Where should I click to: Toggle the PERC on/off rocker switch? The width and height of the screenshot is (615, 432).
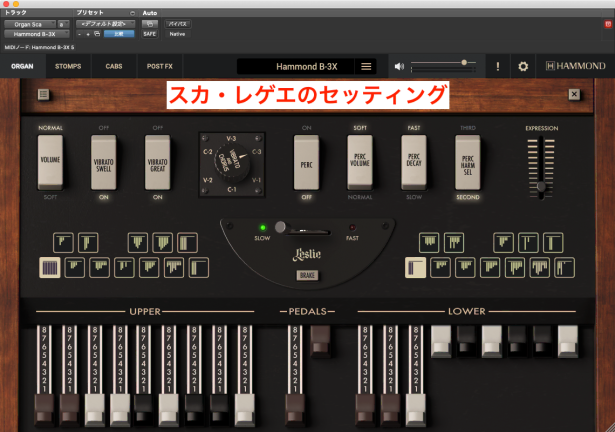click(306, 161)
